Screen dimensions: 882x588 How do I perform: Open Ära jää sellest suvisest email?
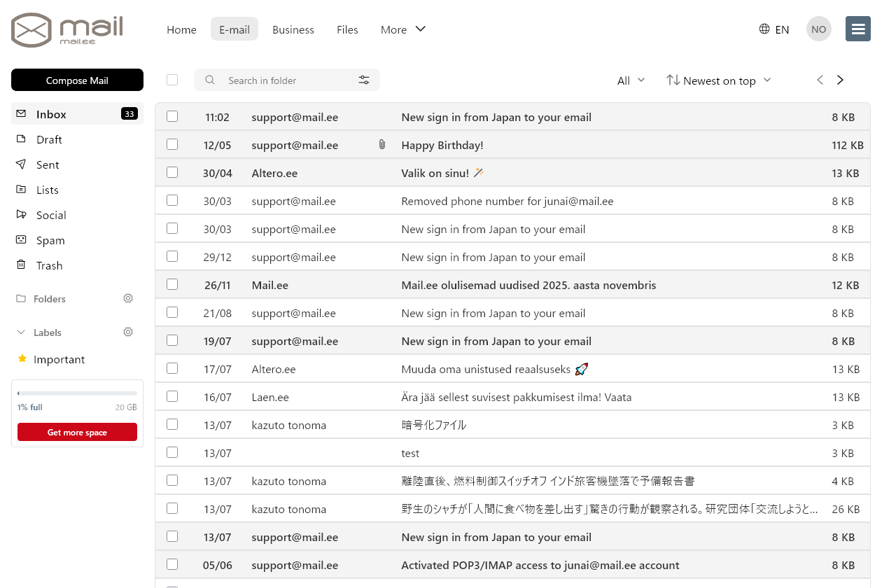coord(512,396)
